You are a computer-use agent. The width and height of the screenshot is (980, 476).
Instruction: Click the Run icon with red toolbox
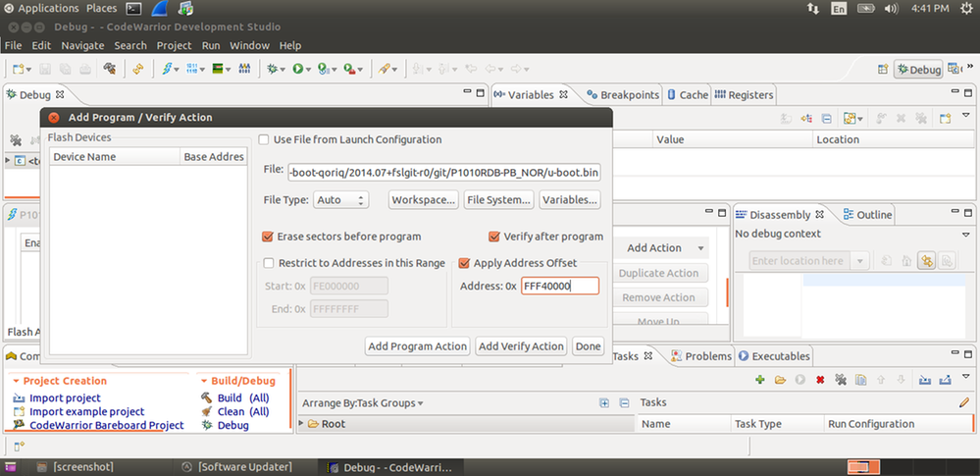(x=349, y=69)
